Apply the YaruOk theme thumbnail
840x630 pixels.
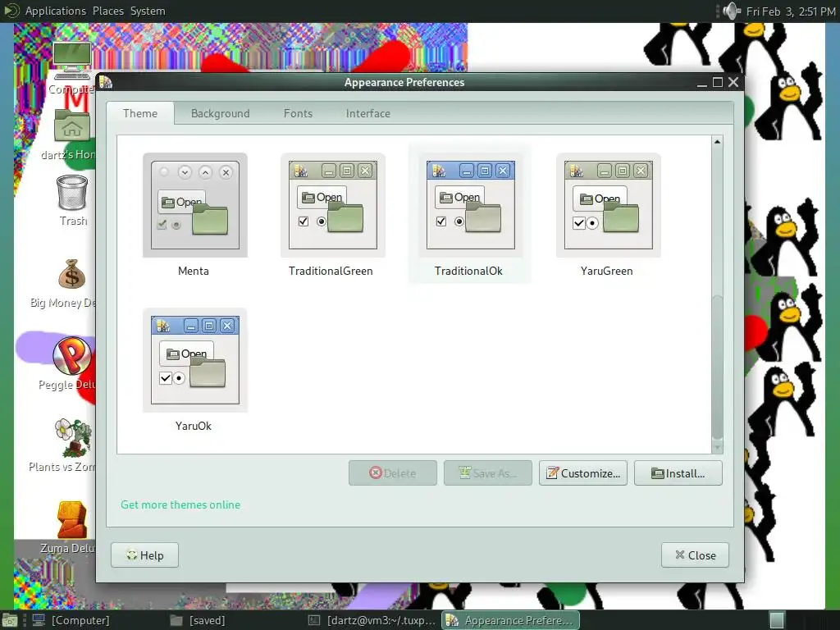click(x=195, y=360)
